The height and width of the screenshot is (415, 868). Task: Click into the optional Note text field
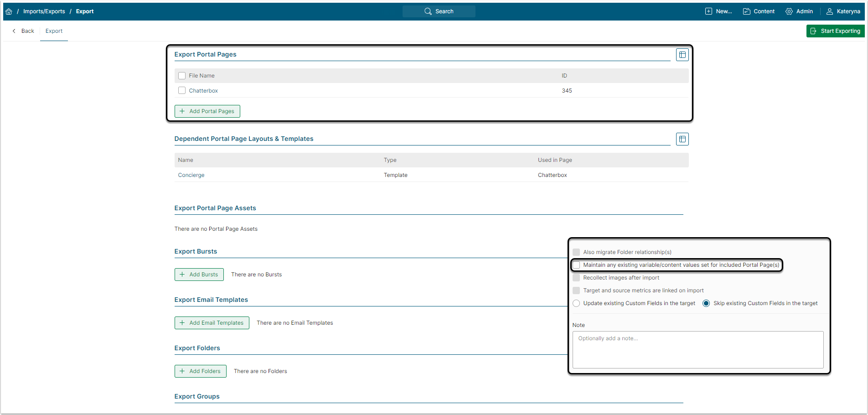(697, 349)
